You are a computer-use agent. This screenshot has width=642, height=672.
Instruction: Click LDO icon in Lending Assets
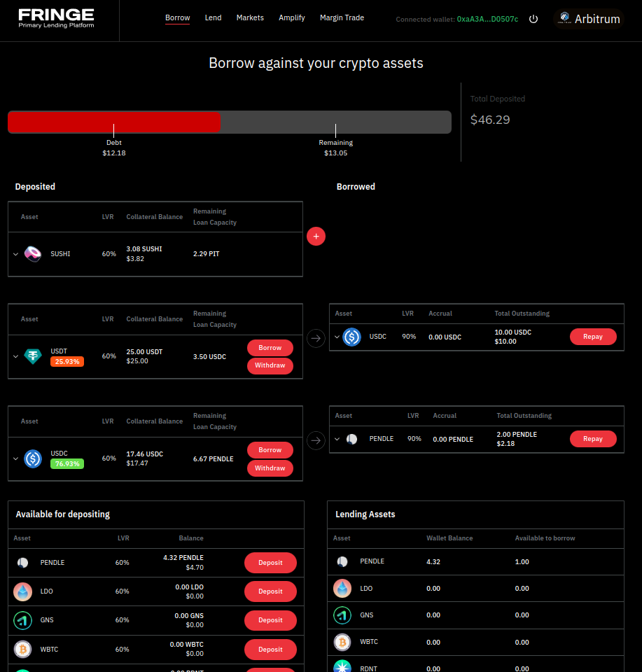[342, 589]
